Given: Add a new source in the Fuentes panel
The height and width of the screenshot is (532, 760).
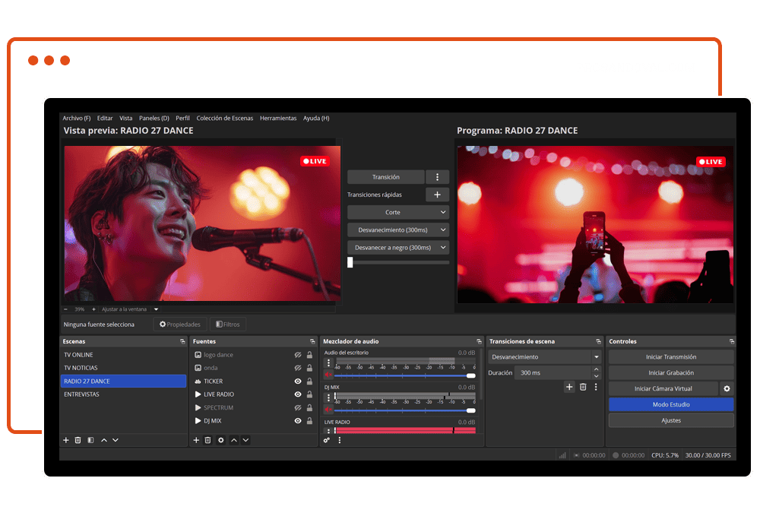Looking at the screenshot, I should tap(196, 439).
